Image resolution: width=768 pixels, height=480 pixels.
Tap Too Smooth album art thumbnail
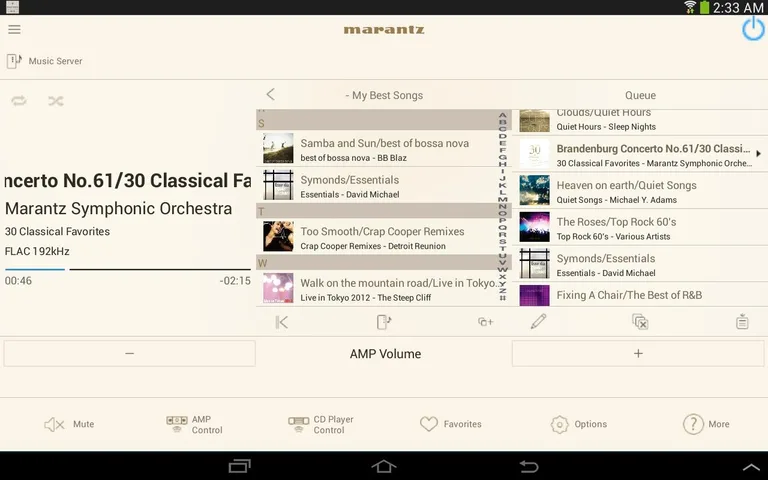(x=278, y=237)
